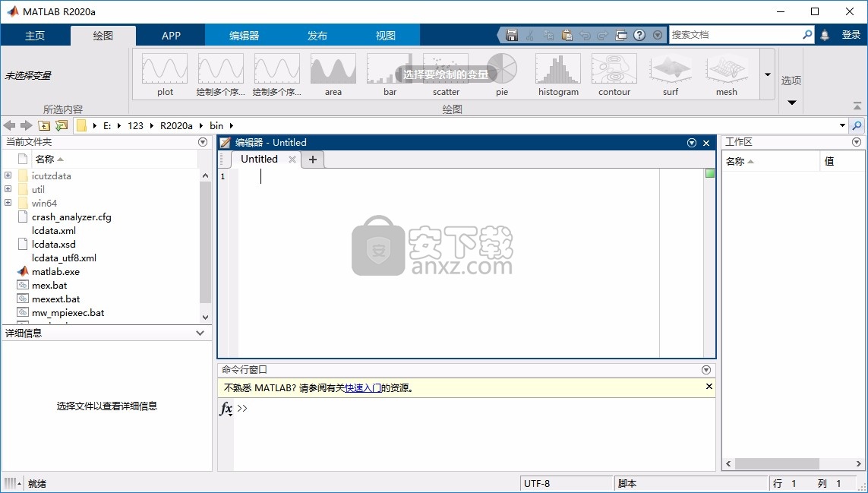Select the mesh plot type

pos(726,74)
